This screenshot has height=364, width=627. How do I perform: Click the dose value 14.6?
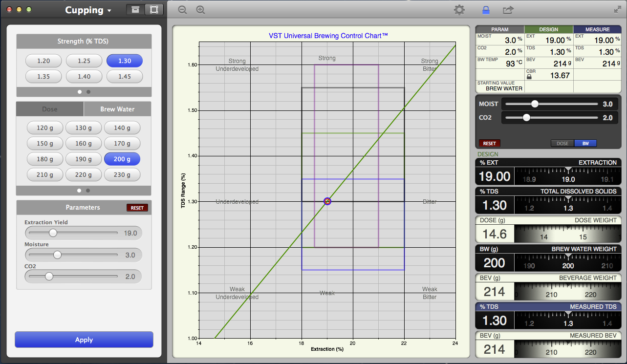click(495, 234)
